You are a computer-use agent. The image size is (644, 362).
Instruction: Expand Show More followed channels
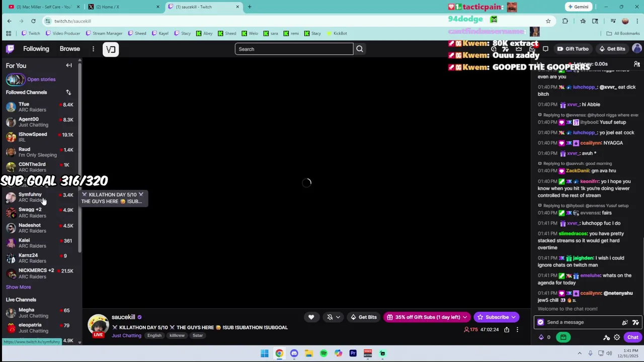pos(18,287)
